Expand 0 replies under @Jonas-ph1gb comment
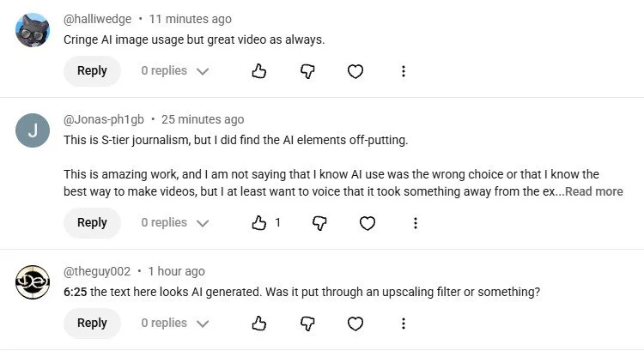The height and width of the screenshot is (351, 644). pos(175,222)
